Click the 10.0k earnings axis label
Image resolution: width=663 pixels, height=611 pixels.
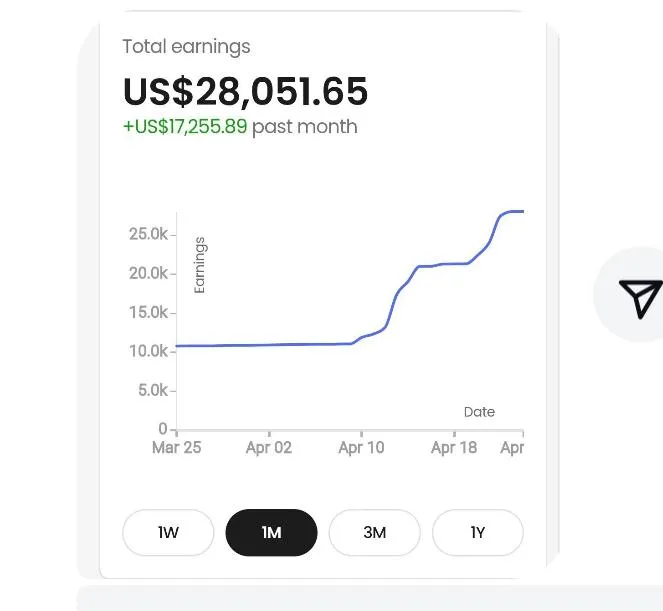coord(148,351)
